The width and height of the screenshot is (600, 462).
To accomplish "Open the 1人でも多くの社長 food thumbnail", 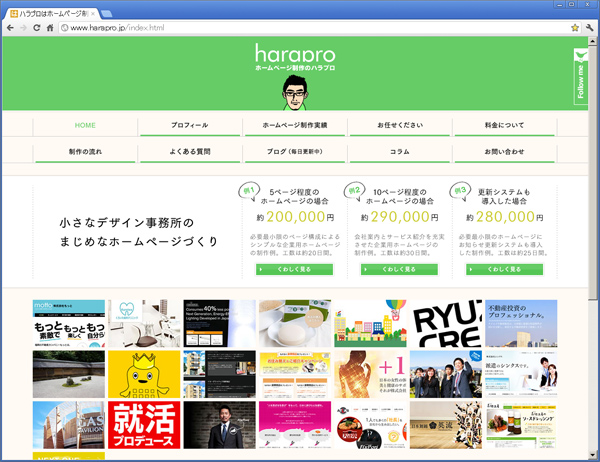I will pos(370,425).
